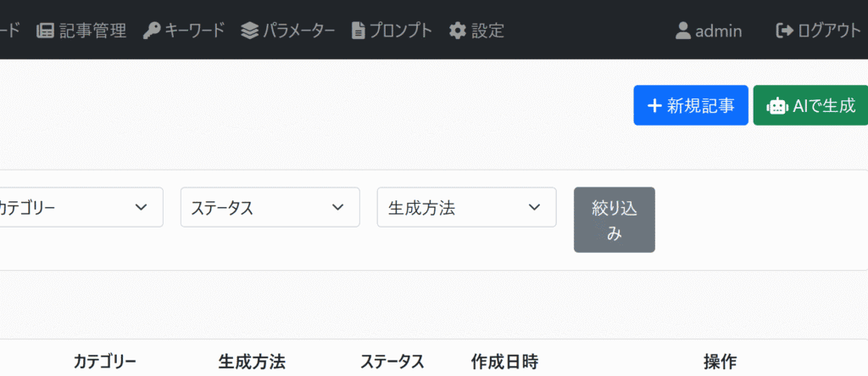Viewport: 868px width, 376px height.
Task: Click the 操作 table column header
Action: [720, 362]
